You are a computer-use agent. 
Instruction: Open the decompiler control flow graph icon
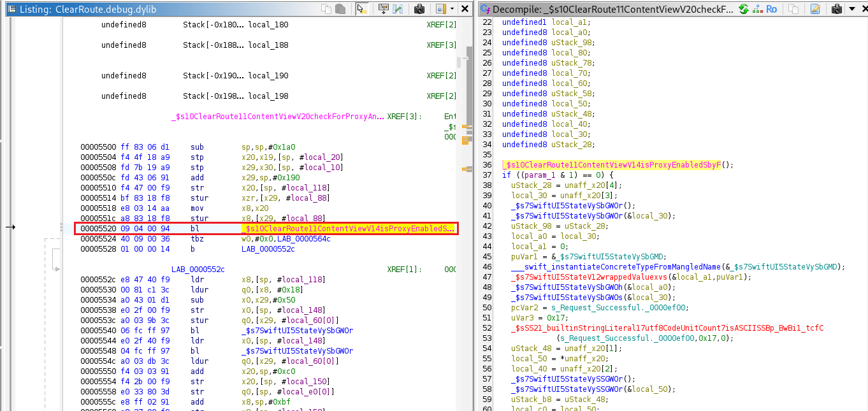click(757, 9)
